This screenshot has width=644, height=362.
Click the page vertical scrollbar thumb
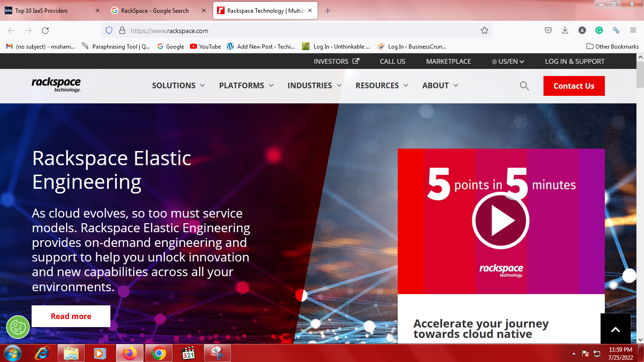tap(640, 75)
